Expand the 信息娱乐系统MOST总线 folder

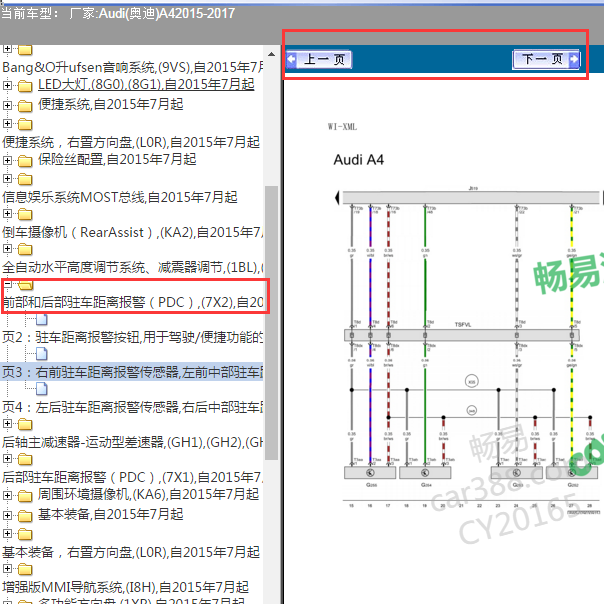point(7,178)
